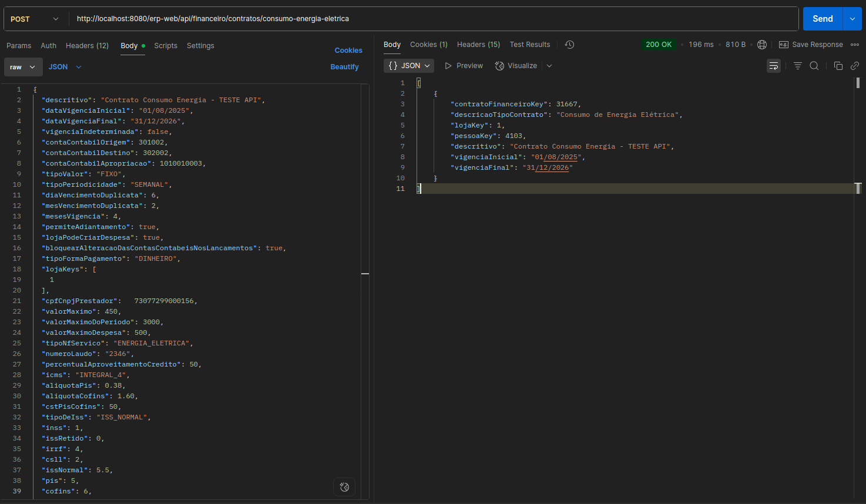
Task: Click the response link icon
Action: click(x=855, y=66)
